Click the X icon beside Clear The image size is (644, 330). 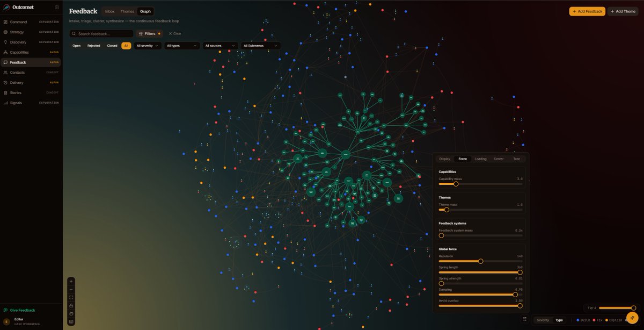[170, 34]
